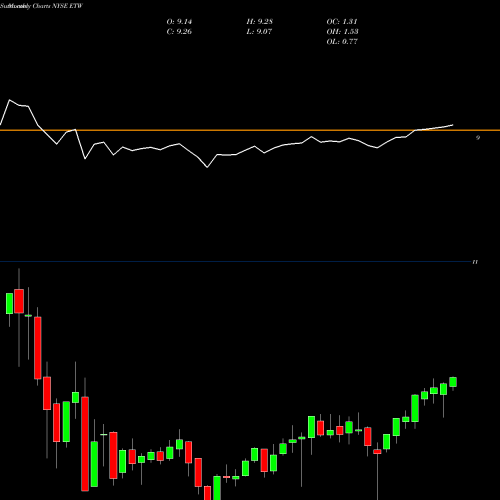Click the OL: 0.77 value
Viewport: 500px width, 500px height.
(342, 42)
